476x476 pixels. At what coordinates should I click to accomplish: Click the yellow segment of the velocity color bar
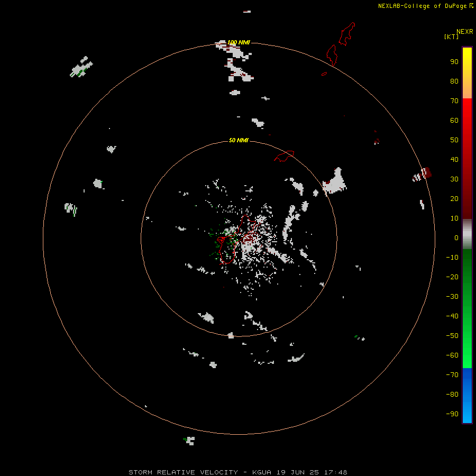[467, 73]
